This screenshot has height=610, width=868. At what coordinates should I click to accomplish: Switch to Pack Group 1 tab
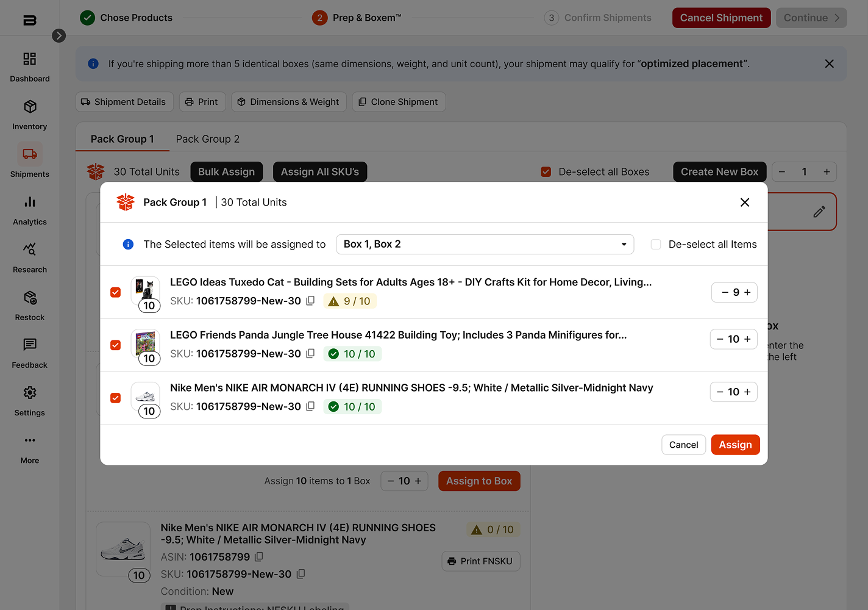pyautogui.click(x=123, y=139)
